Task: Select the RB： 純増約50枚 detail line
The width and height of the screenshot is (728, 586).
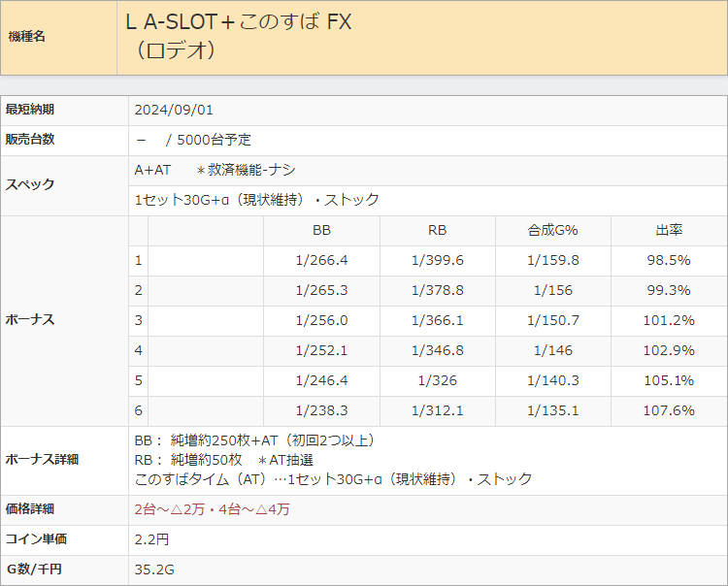Action: [x=224, y=460]
